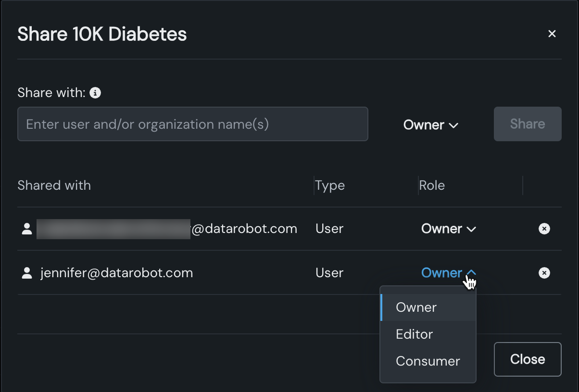Click the user icon of the first shared user

pyautogui.click(x=27, y=229)
